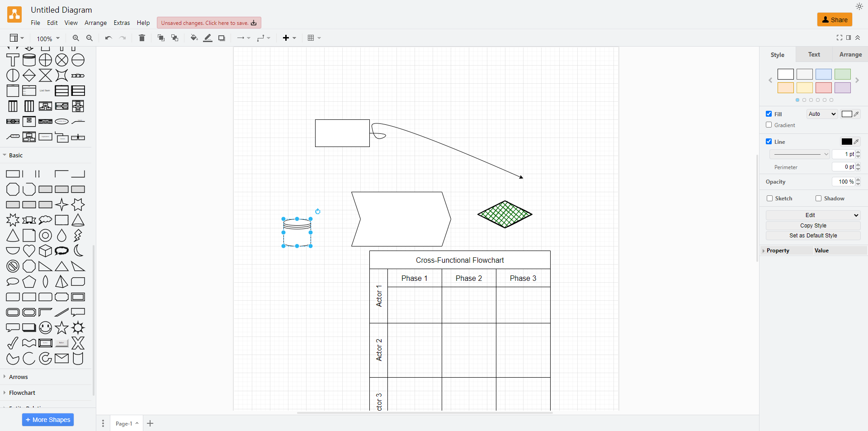Screen dimensions: 868x431
Task: Expand the Flowchart shape category
Action: (22, 393)
